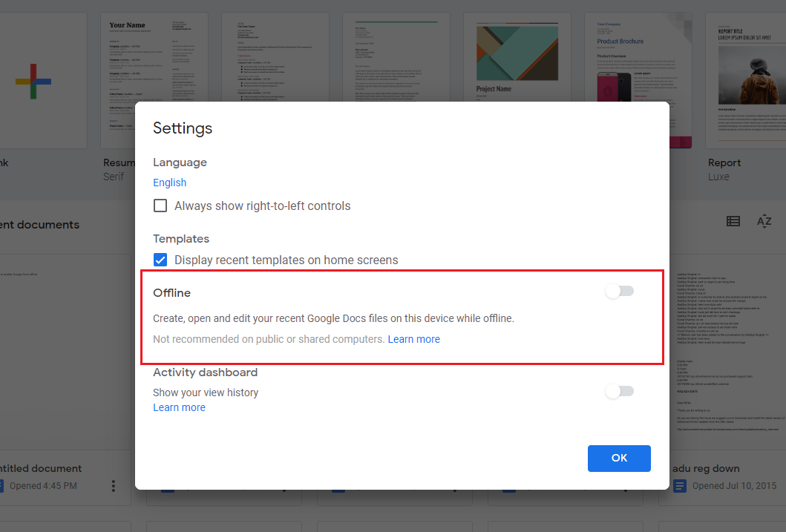Switch to list view layout icon
The height and width of the screenshot is (532, 786).
[x=733, y=221]
